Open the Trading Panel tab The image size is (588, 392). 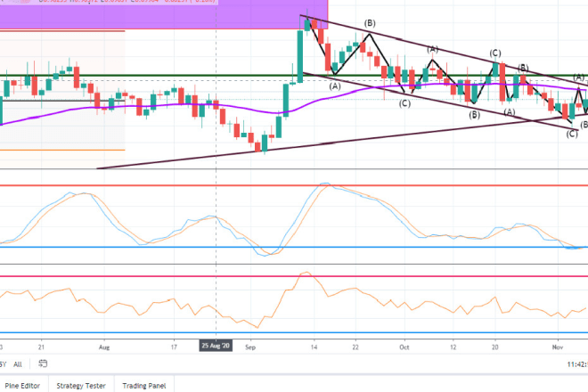144,385
